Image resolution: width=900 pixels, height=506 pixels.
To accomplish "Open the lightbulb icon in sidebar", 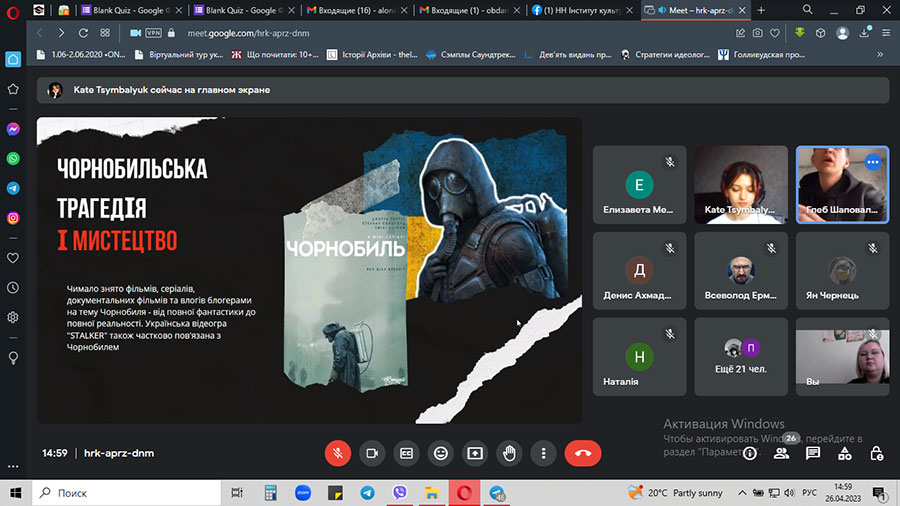I will coord(13,358).
